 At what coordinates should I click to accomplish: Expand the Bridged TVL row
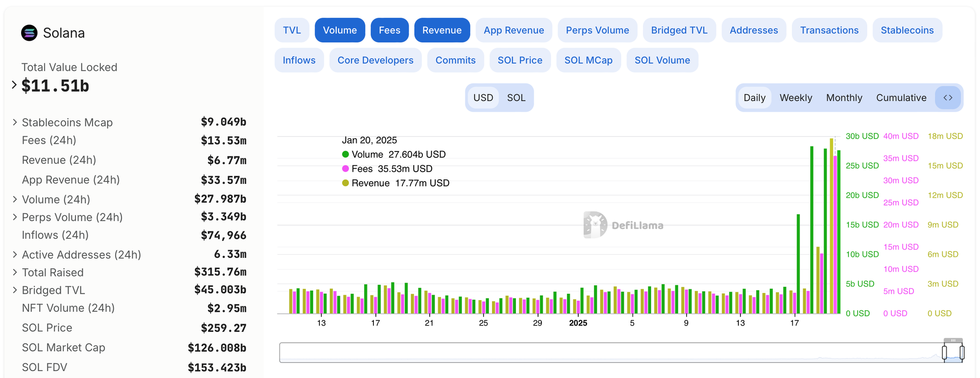coord(15,290)
